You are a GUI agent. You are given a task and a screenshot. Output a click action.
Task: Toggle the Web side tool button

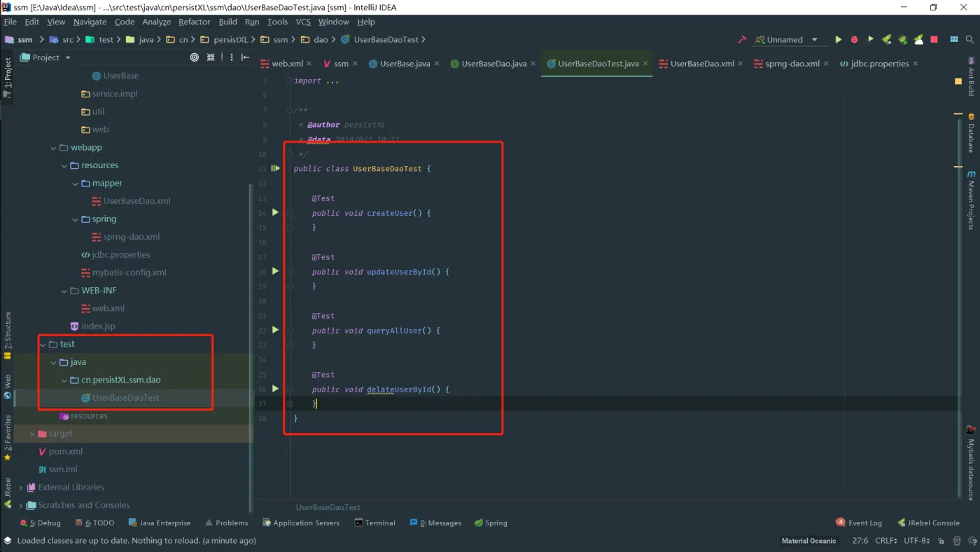8,386
